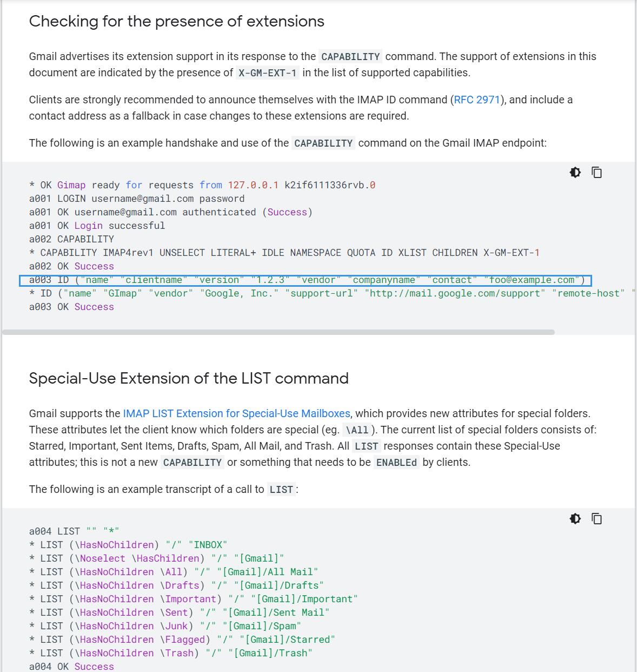The image size is (637, 672).
Task: Click the clipboard copy icon in the first snippet
Action: point(596,172)
